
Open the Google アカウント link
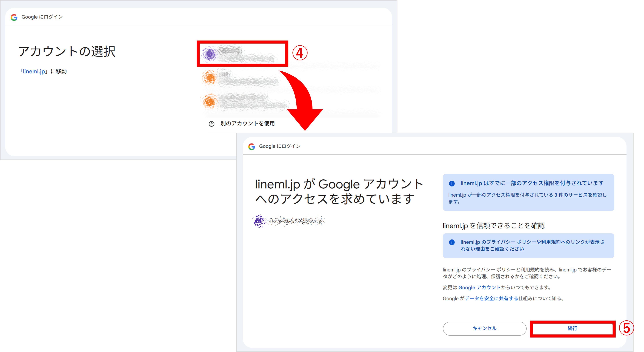point(479,287)
